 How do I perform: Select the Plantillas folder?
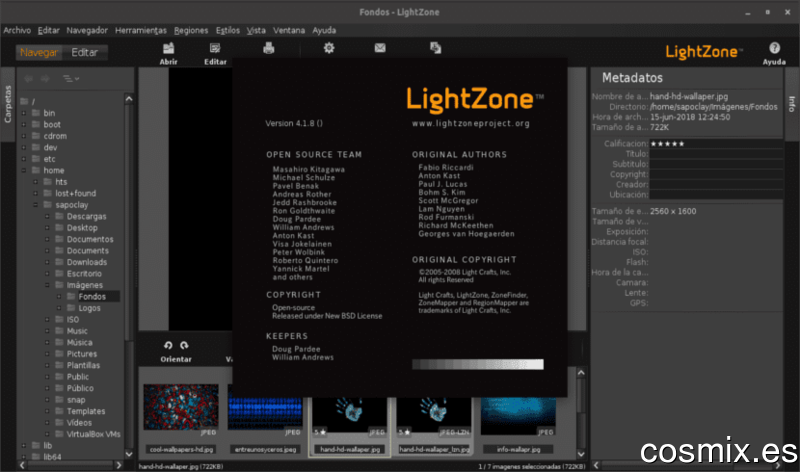pyautogui.click(x=83, y=365)
